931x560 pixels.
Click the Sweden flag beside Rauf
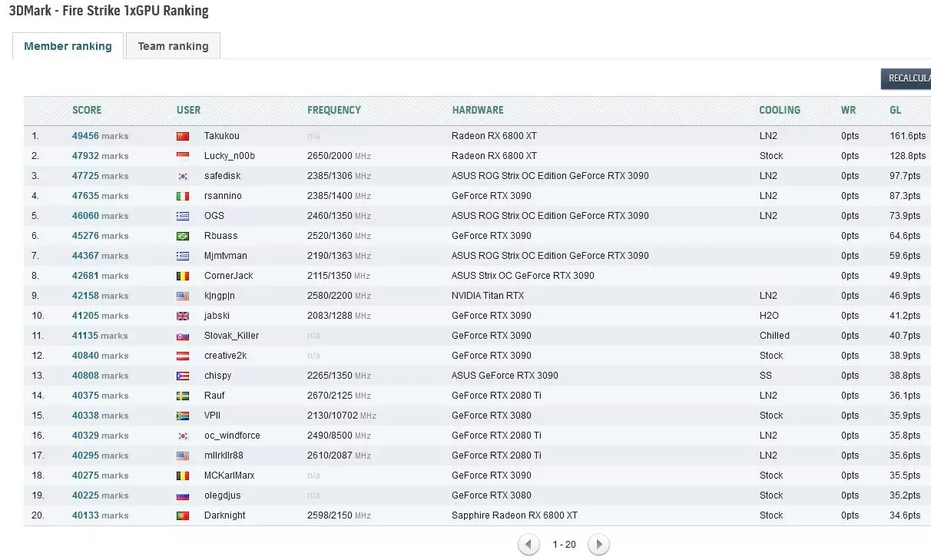[x=182, y=396]
